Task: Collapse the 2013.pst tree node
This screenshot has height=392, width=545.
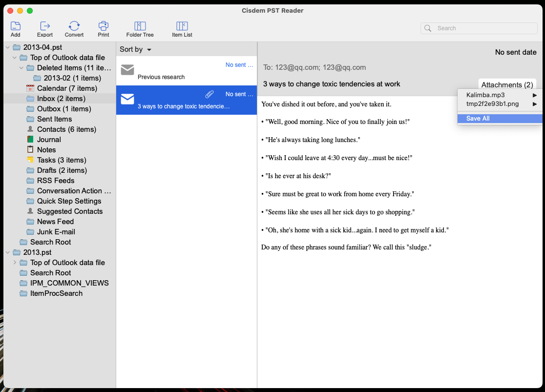Action: click(x=8, y=252)
